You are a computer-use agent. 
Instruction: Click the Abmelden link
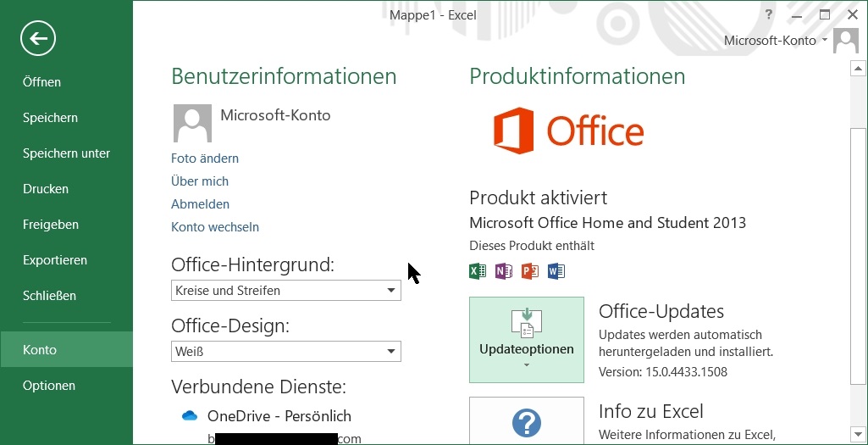pyautogui.click(x=200, y=204)
